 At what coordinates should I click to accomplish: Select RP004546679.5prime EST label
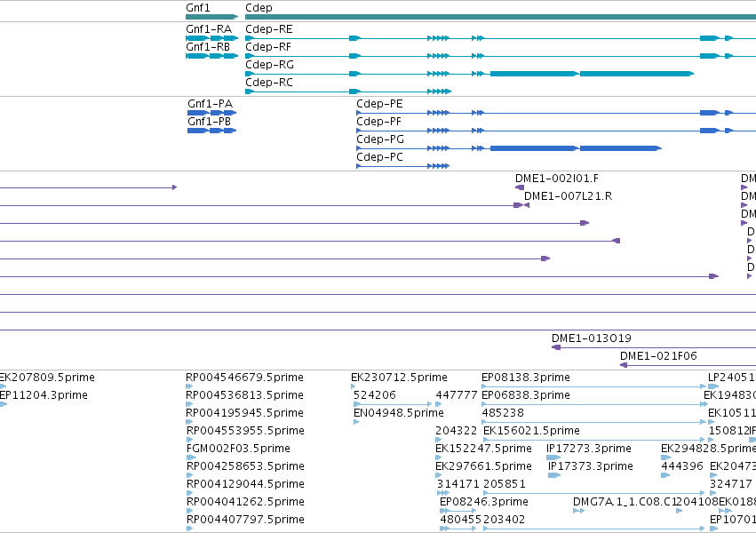pyautogui.click(x=245, y=378)
